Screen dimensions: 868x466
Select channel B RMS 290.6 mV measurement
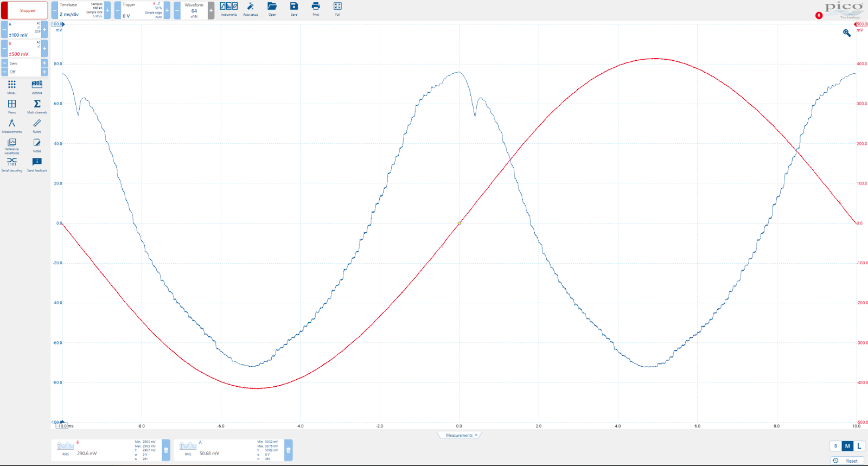pos(107,450)
